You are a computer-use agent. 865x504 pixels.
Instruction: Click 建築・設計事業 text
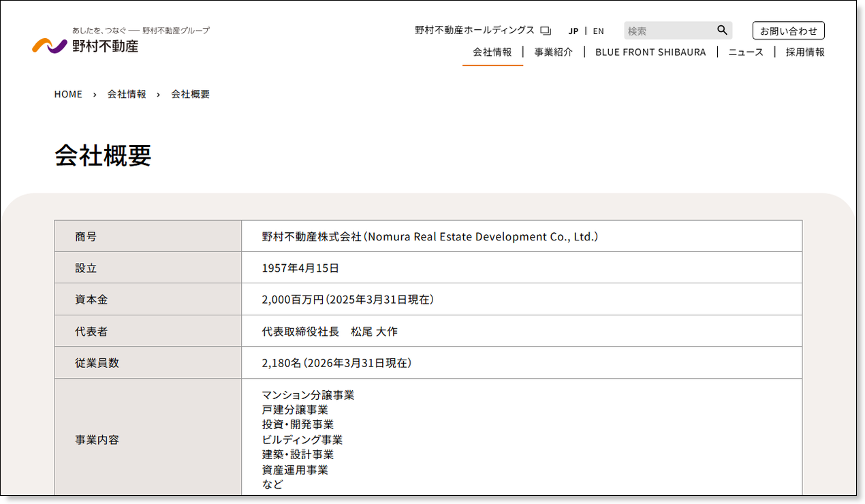pos(298,455)
